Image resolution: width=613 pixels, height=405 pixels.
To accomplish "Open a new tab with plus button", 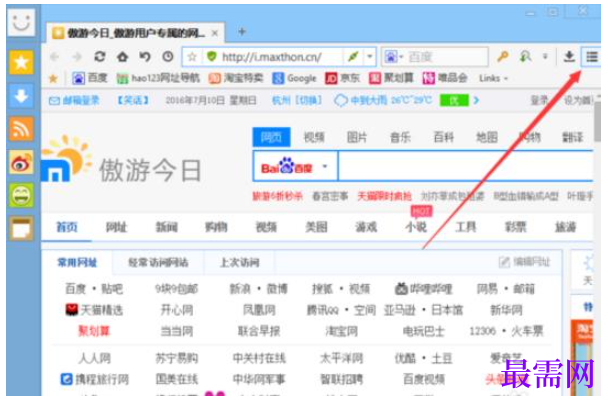I will (x=242, y=32).
